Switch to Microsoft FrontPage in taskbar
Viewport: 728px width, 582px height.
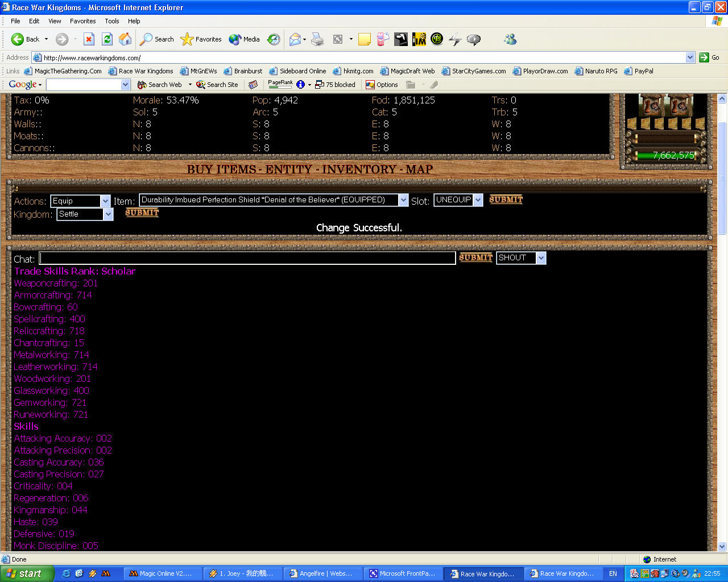click(403, 573)
